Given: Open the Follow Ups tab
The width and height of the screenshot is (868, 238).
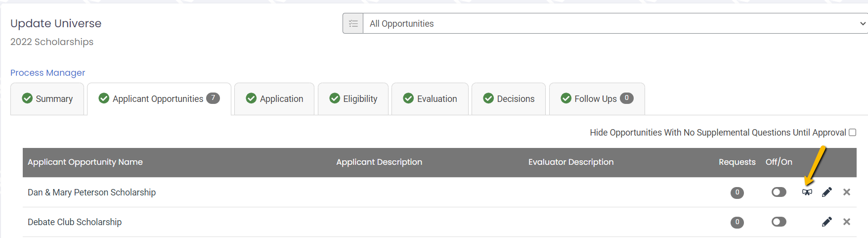Looking at the screenshot, I should point(597,99).
